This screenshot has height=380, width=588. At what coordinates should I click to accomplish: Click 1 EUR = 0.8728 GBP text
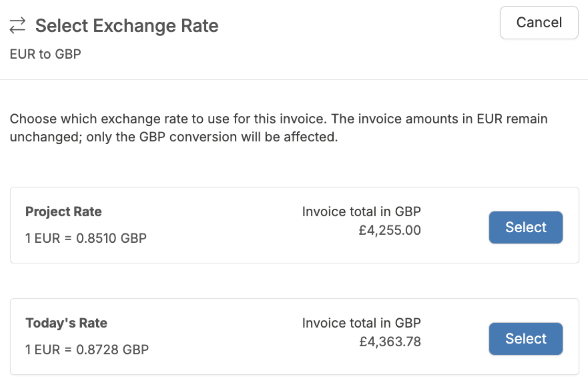87,350
